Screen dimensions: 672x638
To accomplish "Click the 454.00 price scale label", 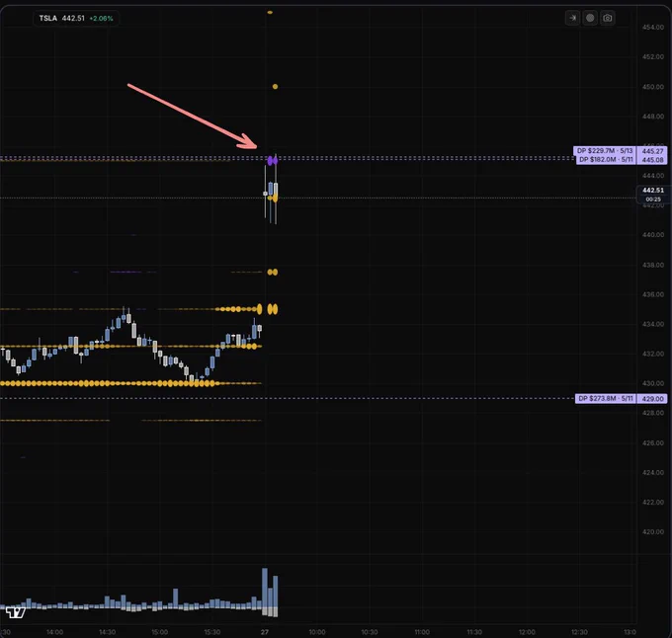I will 652,28.
